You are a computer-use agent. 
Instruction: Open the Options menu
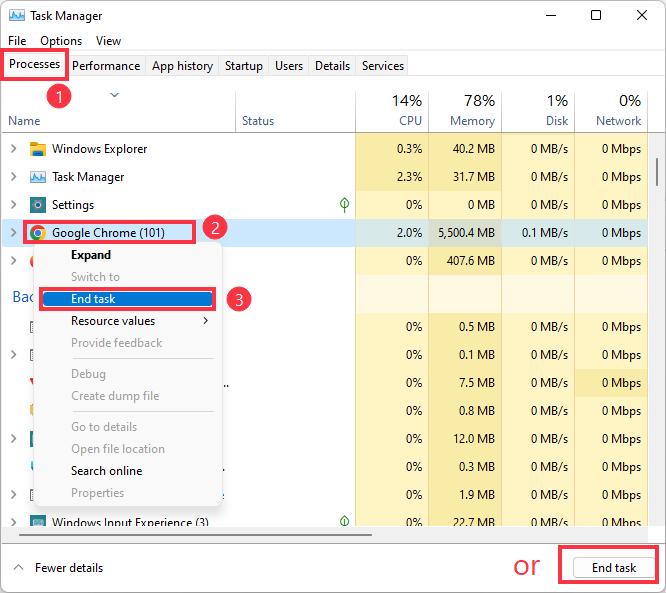click(61, 41)
